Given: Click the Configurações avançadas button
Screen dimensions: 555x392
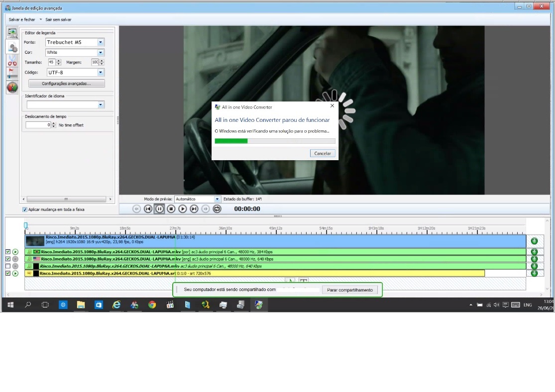Looking at the screenshot, I should 67,84.
